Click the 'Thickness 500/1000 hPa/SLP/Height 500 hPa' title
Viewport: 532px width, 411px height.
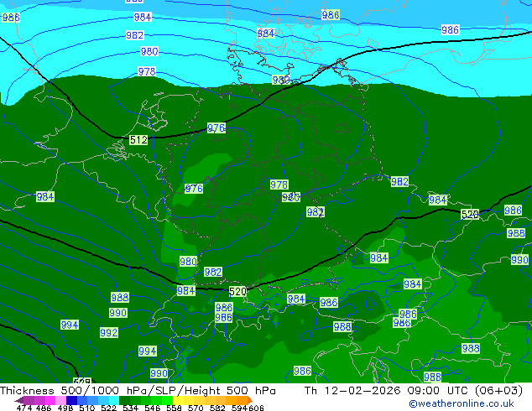138,391
